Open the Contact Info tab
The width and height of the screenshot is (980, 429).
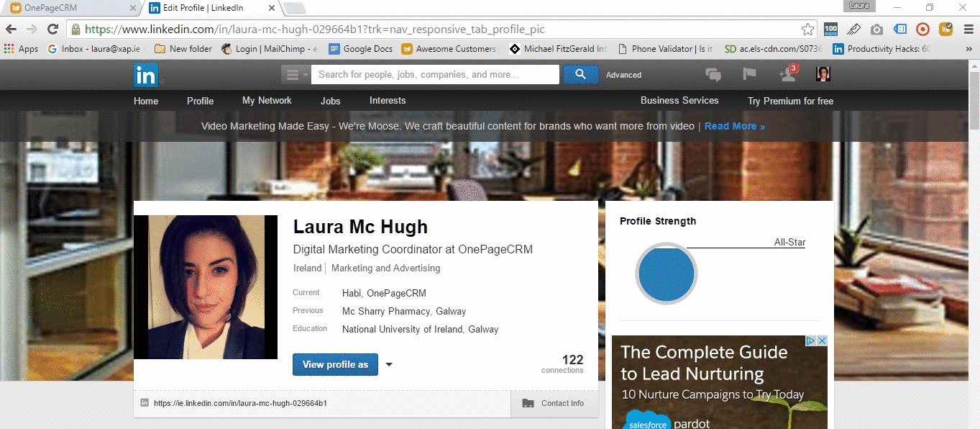(554, 403)
